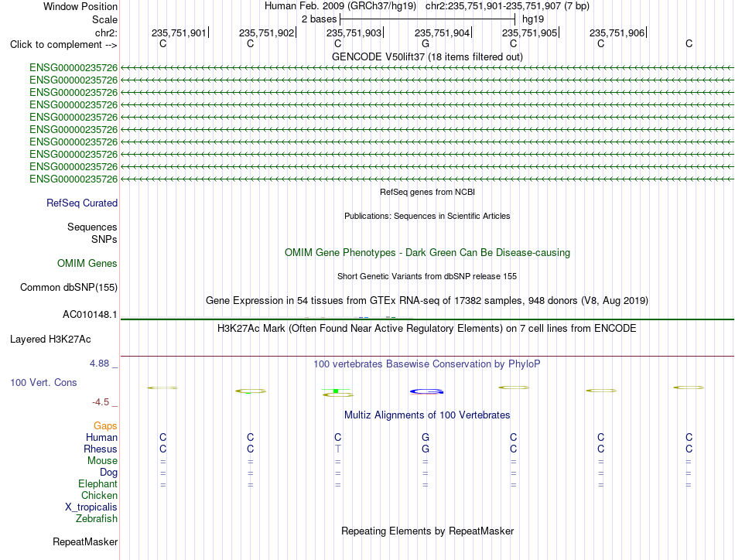Image resolution: width=735 pixels, height=560 pixels.
Task: Click the 'Human Feb. 2009 (GRCh37/hg19)' header text
Action: point(340,6)
